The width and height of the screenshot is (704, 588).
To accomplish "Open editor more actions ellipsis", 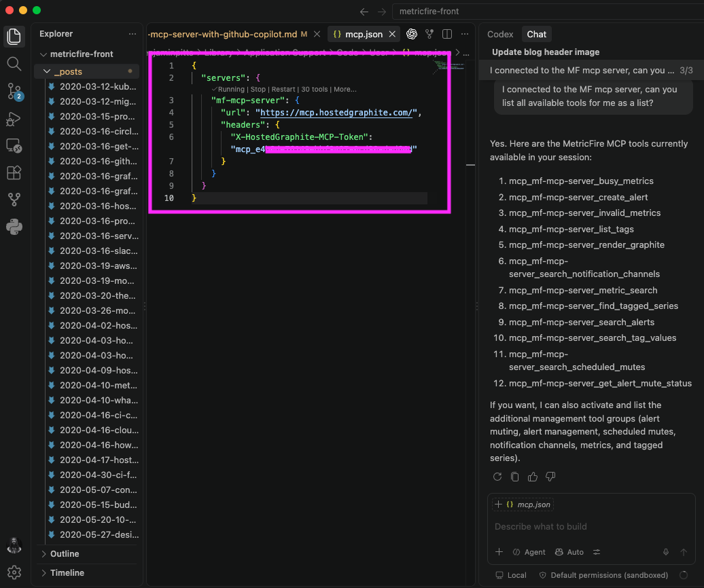I will coord(465,34).
